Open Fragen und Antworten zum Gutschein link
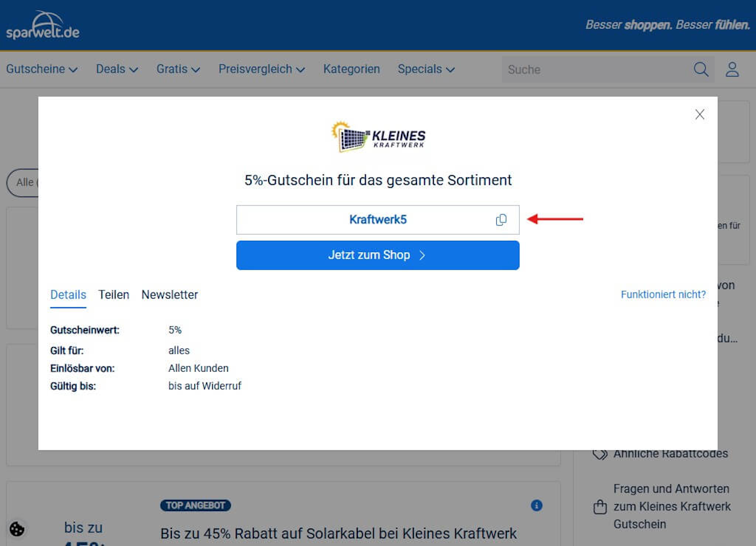The height and width of the screenshot is (546, 756). (672, 506)
